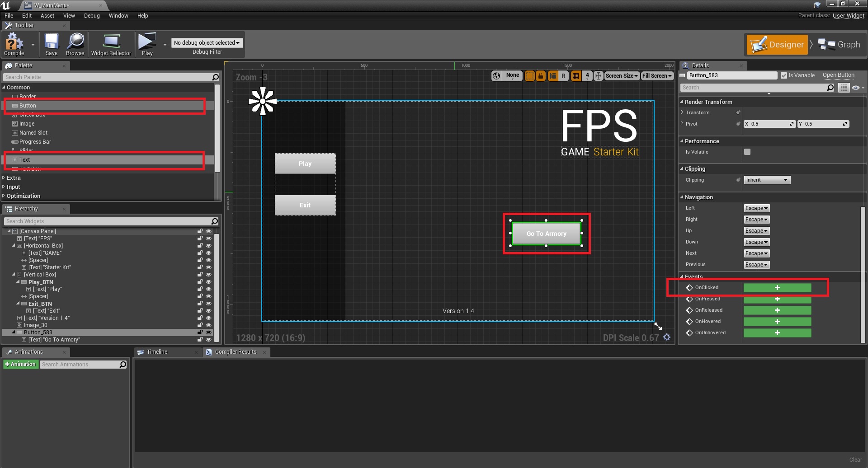The image size is (868, 468).
Task: Open the Clipping Inherit dropdown
Action: (767, 180)
